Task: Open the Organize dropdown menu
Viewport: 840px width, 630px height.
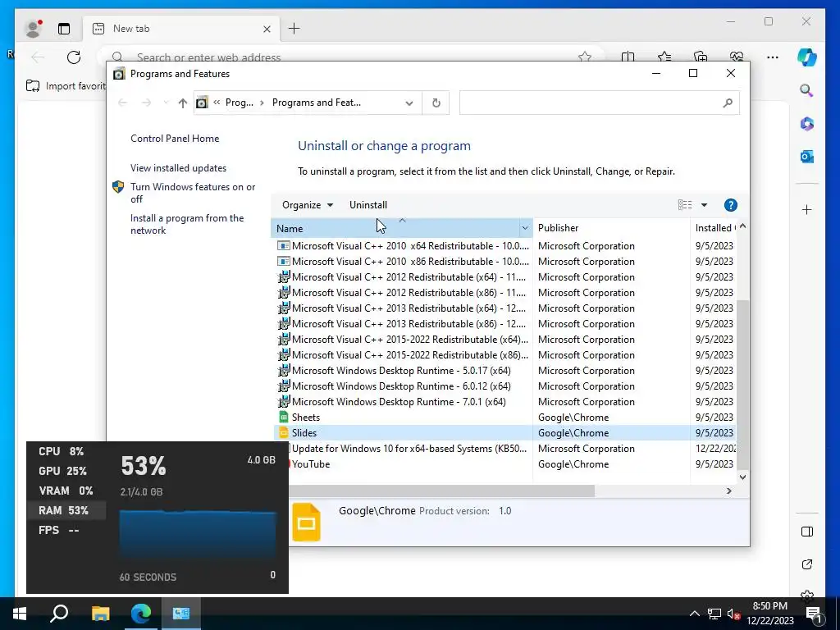Action: [x=308, y=204]
